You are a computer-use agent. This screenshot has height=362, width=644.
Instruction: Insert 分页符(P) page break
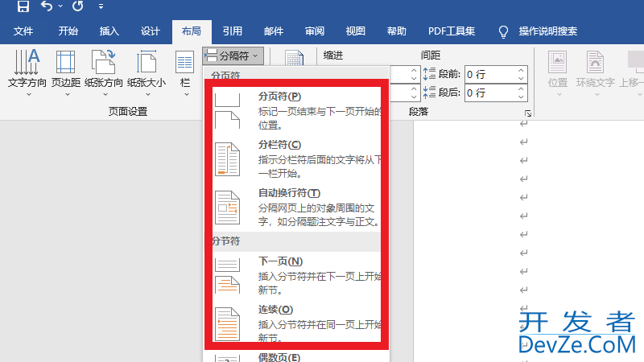point(297,110)
